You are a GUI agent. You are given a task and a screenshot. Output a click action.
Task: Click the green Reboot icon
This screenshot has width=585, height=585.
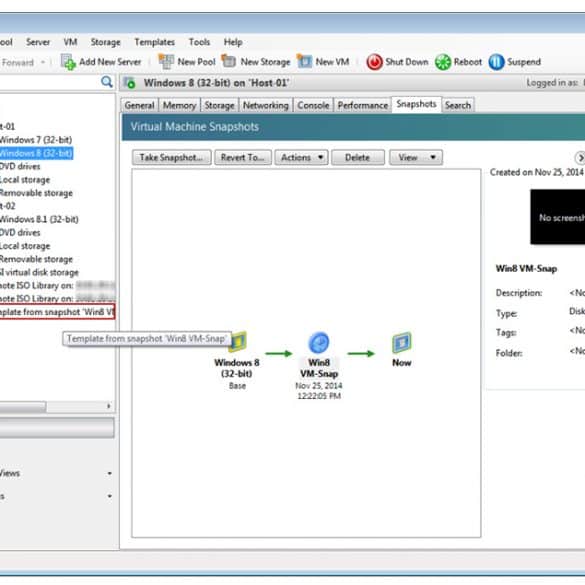[x=443, y=62]
